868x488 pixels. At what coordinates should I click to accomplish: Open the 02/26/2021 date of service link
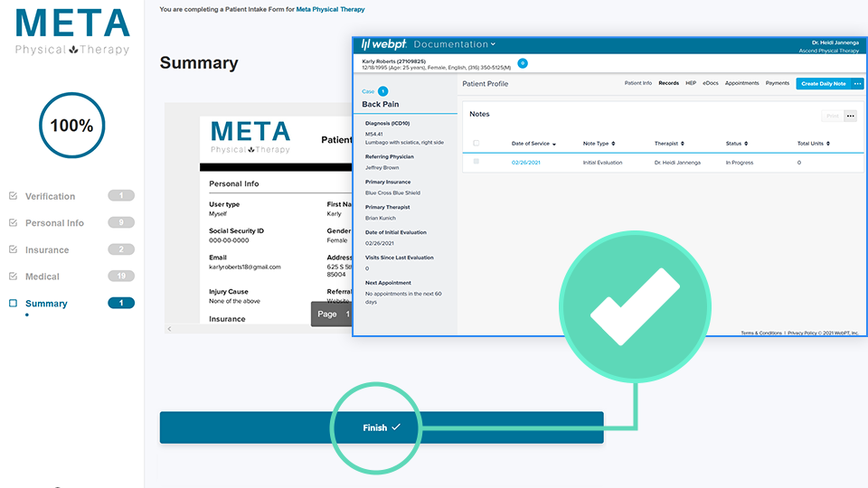click(x=525, y=163)
